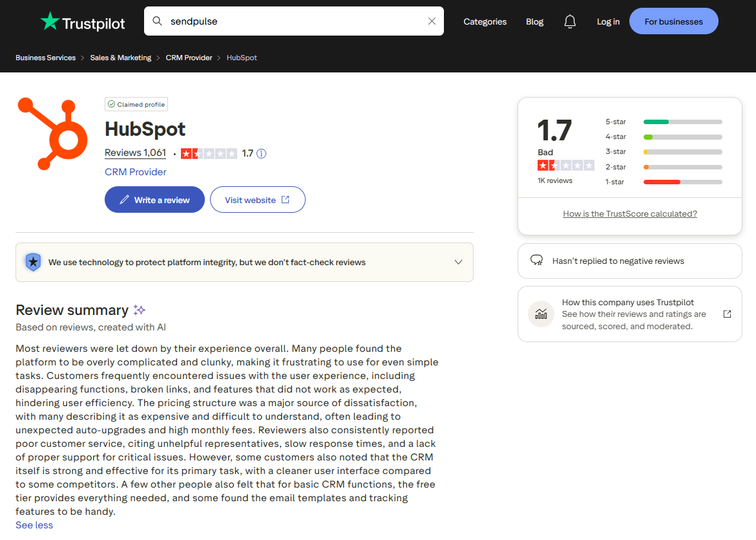Click the Visit website button
This screenshot has height=540, width=756.
point(257,199)
